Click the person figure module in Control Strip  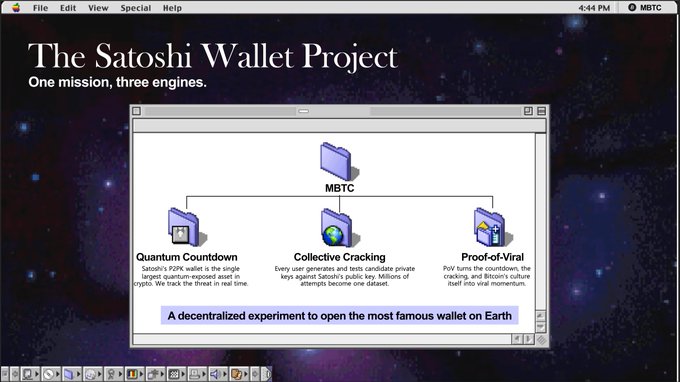point(111,374)
